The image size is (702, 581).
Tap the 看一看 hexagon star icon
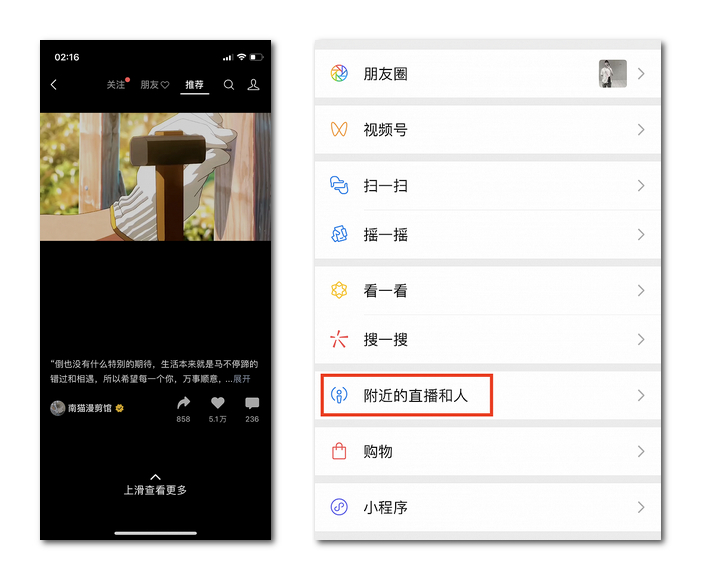pyautogui.click(x=339, y=290)
